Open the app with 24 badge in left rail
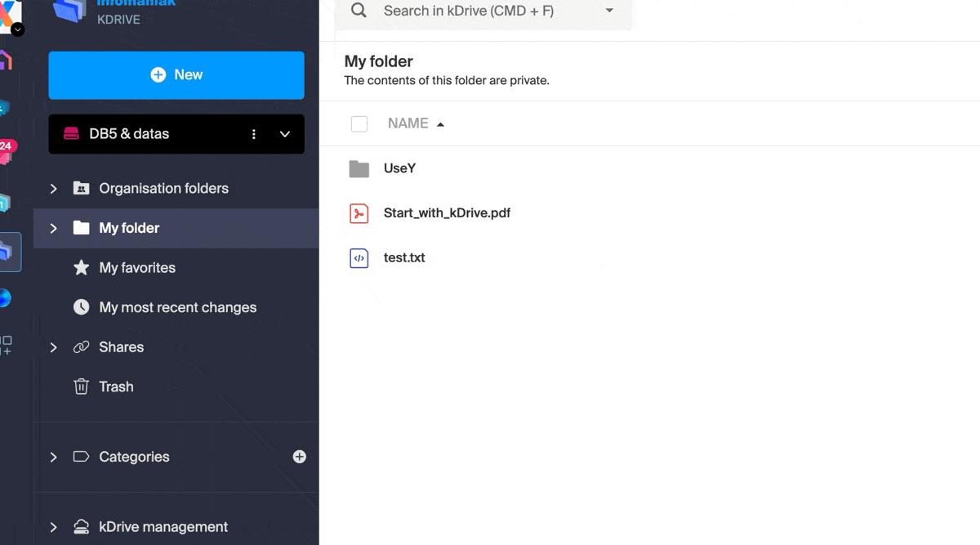 [6, 151]
